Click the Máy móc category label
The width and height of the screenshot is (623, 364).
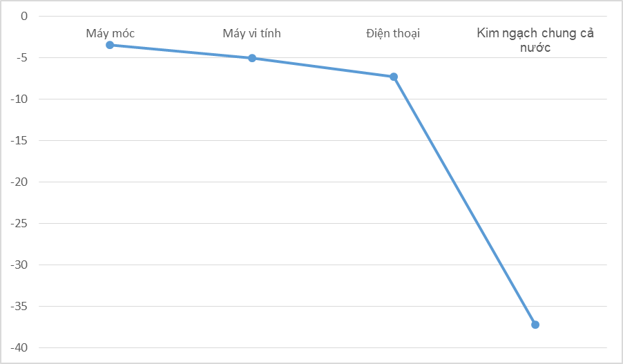(x=110, y=33)
